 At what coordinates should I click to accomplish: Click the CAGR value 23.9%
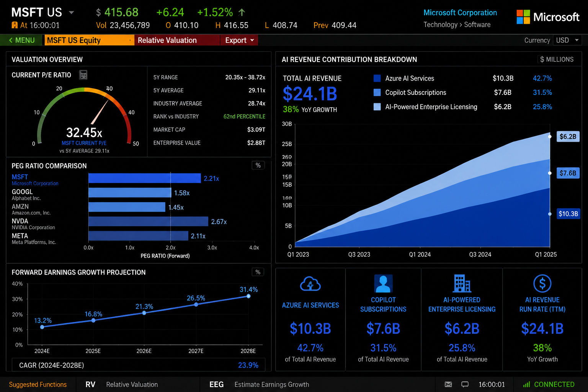pos(248,365)
